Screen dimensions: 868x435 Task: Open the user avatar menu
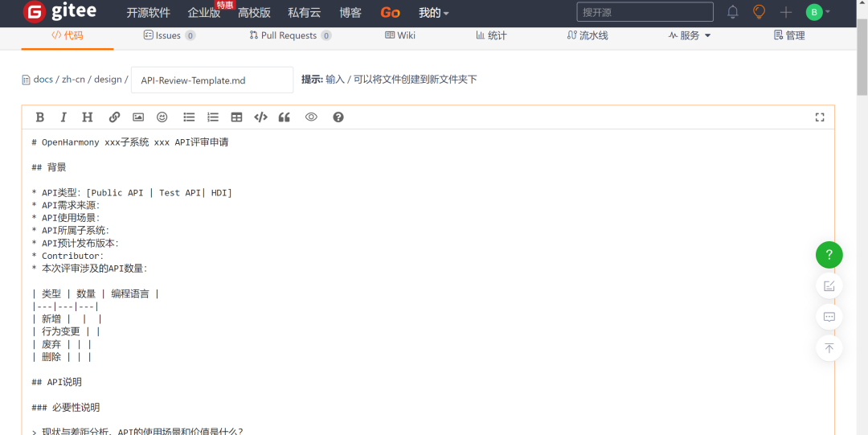tap(817, 11)
